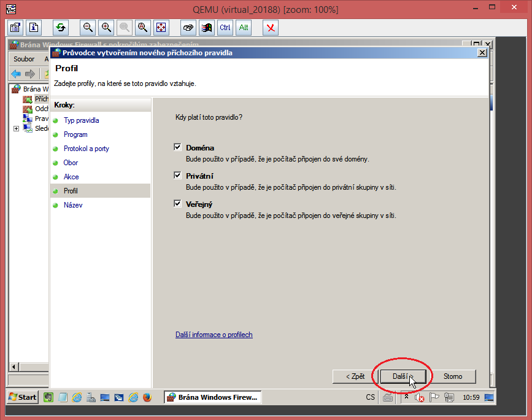The height and width of the screenshot is (420, 532).
Task: Close the new inbound rule wizard
Action: coord(482,53)
